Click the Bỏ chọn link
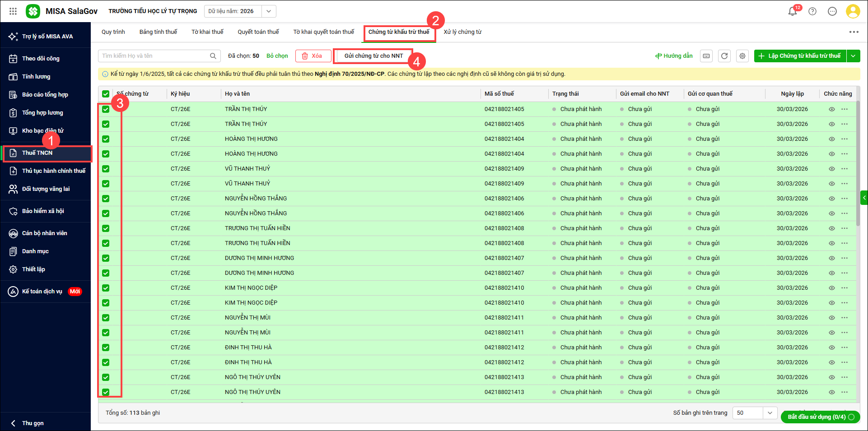 (277, 56)
